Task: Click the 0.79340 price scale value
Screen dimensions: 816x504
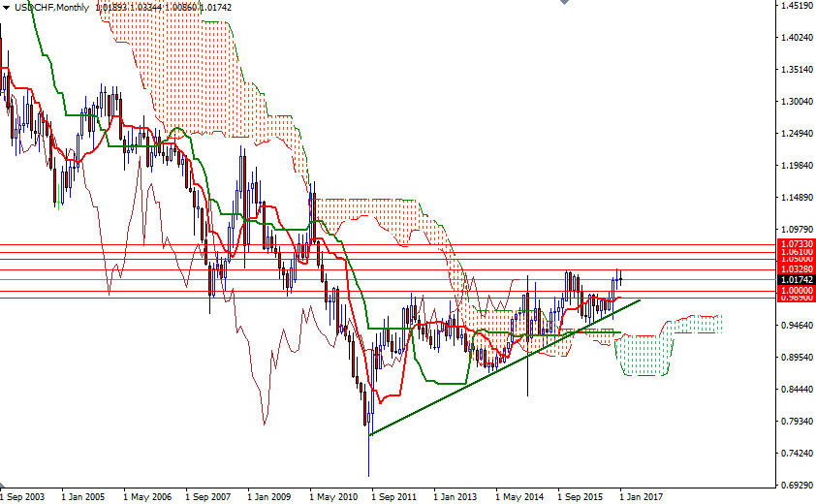Action: 797,422
